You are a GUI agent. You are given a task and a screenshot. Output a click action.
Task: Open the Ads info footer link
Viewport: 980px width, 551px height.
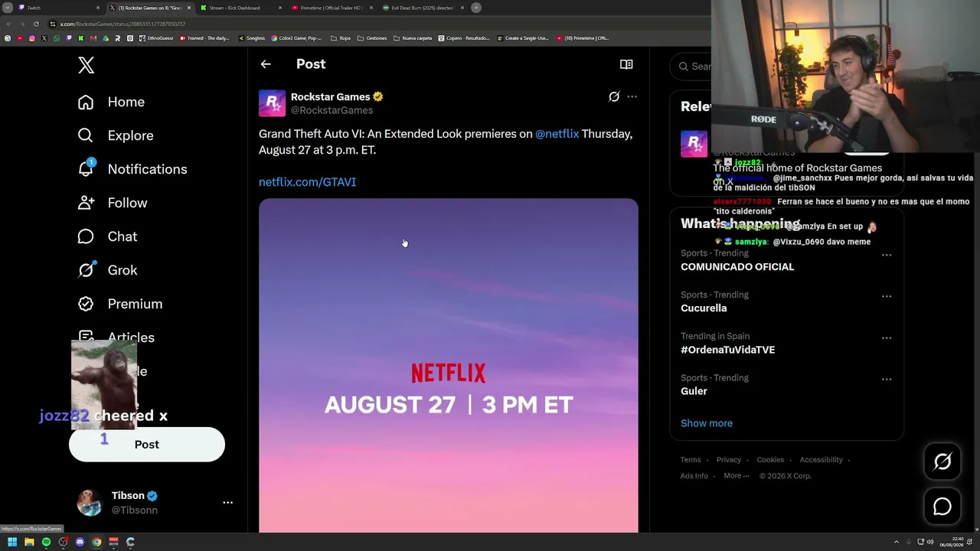[694, 476]
